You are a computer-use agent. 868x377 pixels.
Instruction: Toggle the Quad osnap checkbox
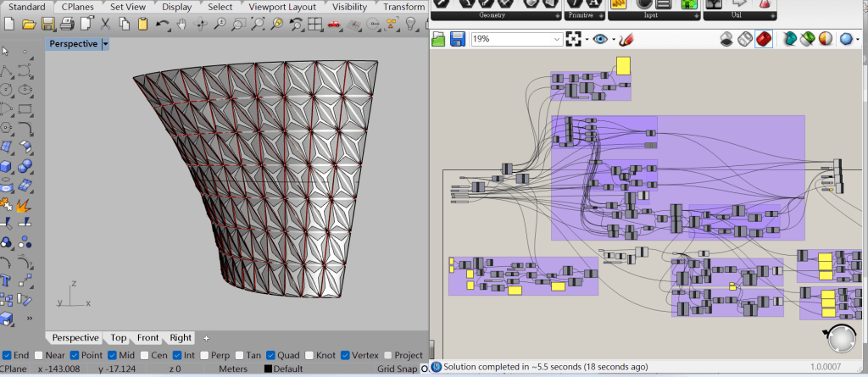point(270,356)
